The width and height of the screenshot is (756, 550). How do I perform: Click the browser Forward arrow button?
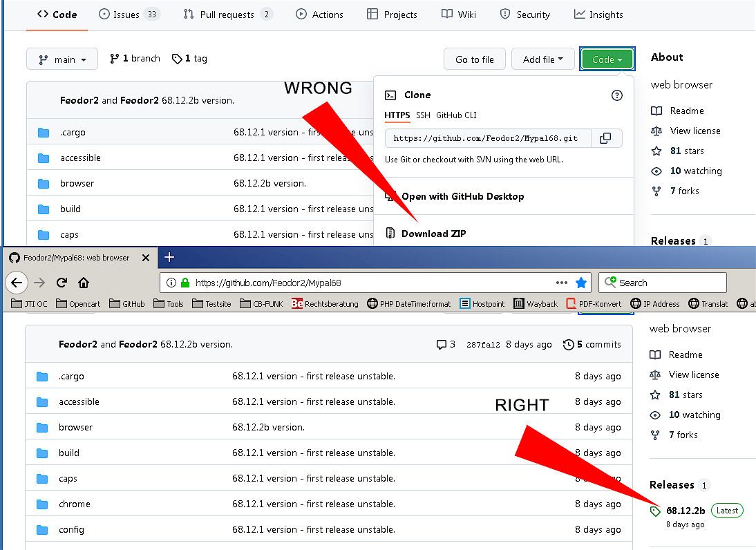point(39,283)
